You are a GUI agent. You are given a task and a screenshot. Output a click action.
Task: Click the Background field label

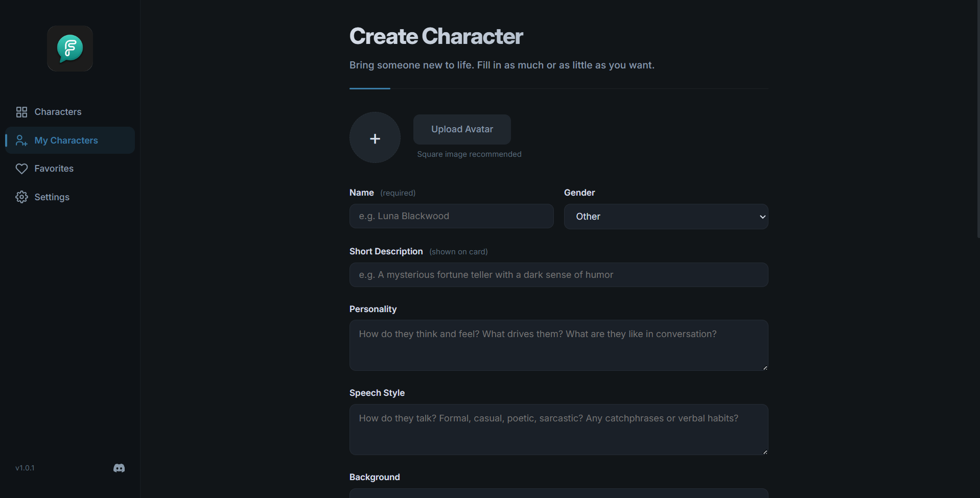tap(375, 477)
